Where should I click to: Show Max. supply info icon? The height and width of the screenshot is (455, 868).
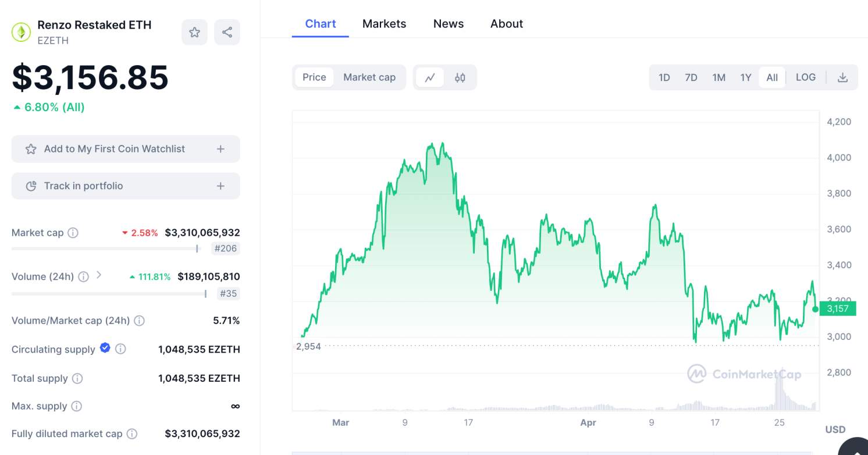[76, 406]
